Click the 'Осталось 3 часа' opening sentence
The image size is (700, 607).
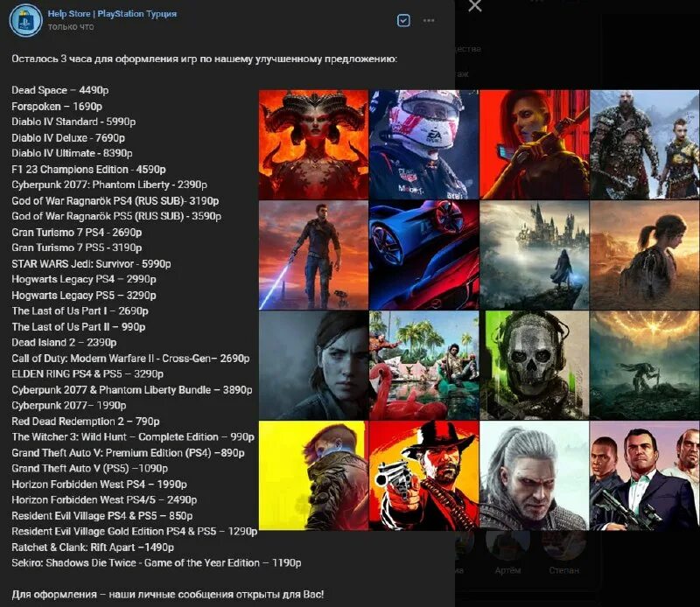[x=205, y=59]
